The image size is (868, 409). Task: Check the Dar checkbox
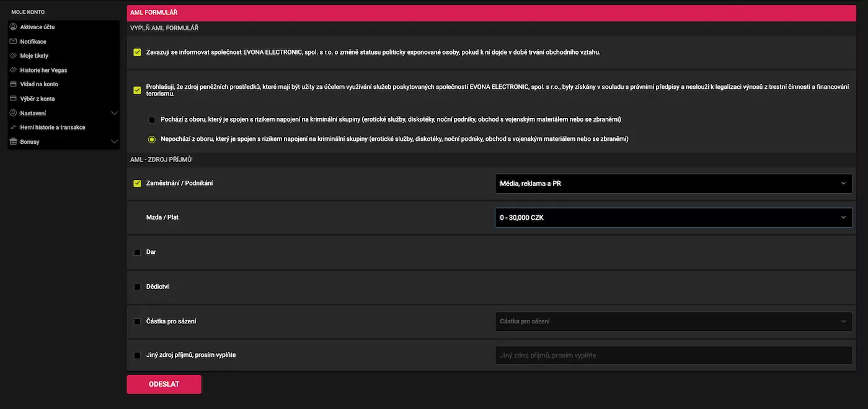pos(137,253)
